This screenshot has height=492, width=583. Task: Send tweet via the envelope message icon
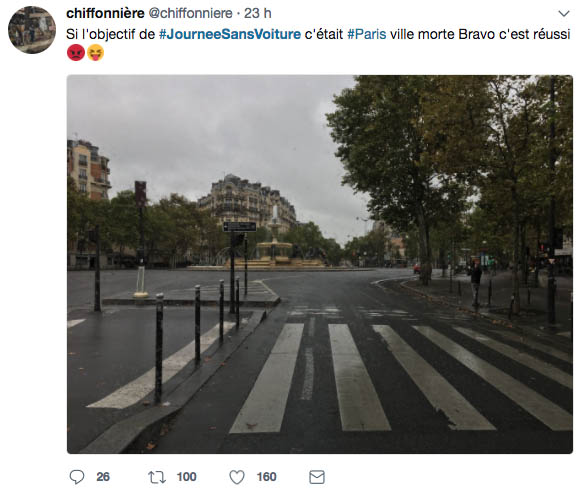click(x=317, y=477)
